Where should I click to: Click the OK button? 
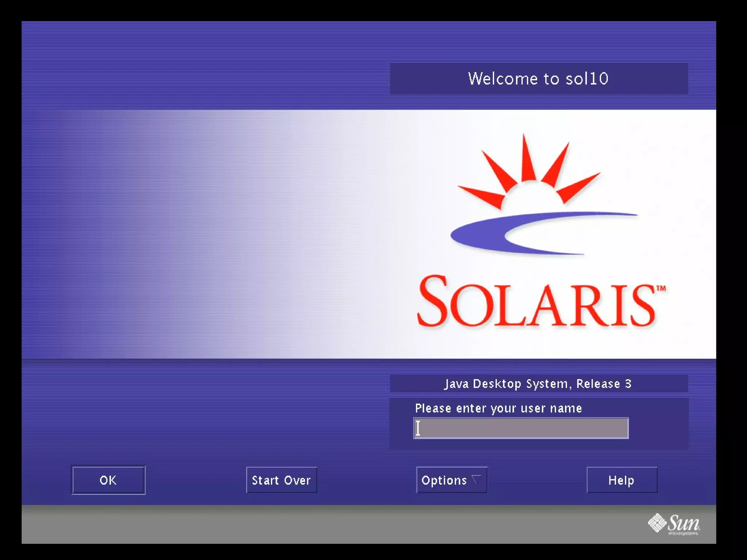[x=108, y=480]
